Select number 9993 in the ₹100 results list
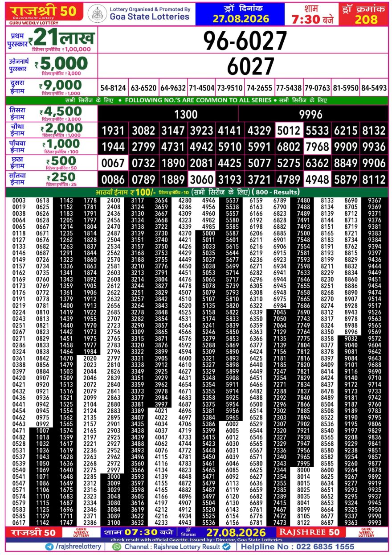The height and width of the screenshot is (555, 392). point(375,522)
